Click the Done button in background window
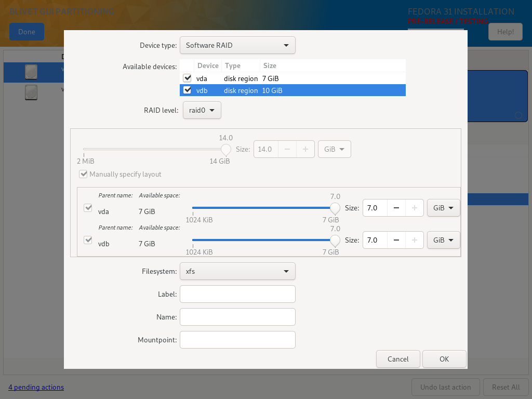Screen dimensions: 532x399 point(27,32)
